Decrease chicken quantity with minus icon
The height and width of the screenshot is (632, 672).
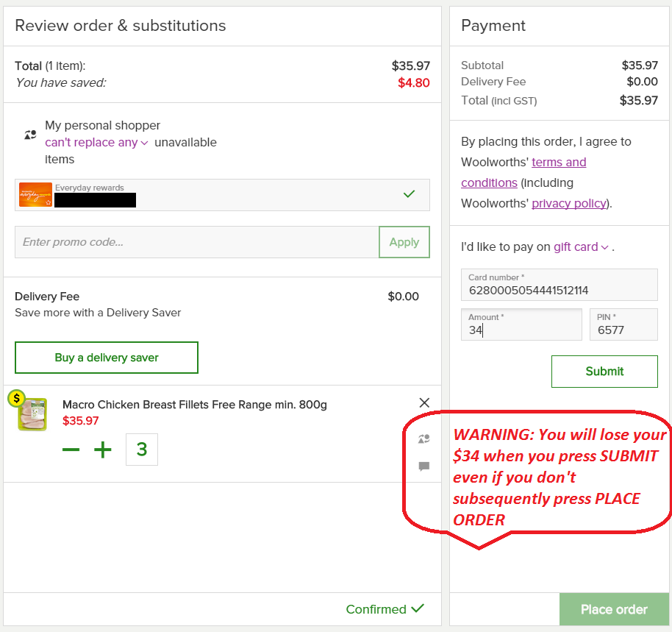click(x=71, y=450)
